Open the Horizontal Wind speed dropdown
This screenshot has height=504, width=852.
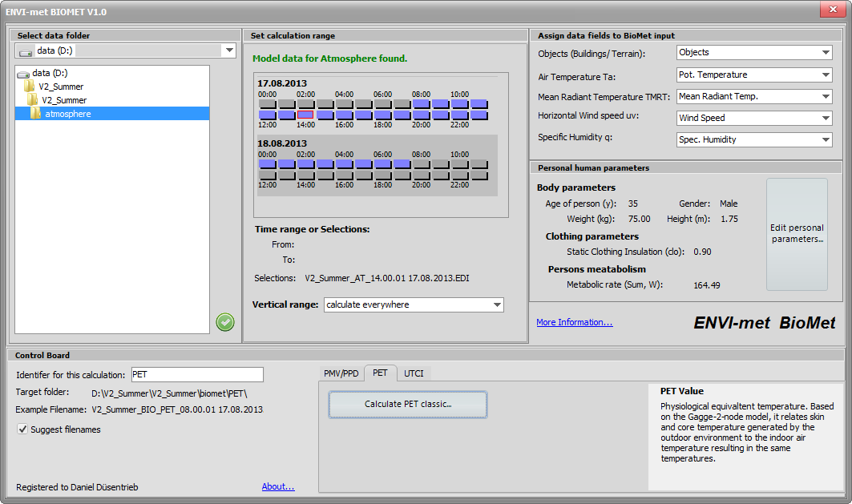826,119
